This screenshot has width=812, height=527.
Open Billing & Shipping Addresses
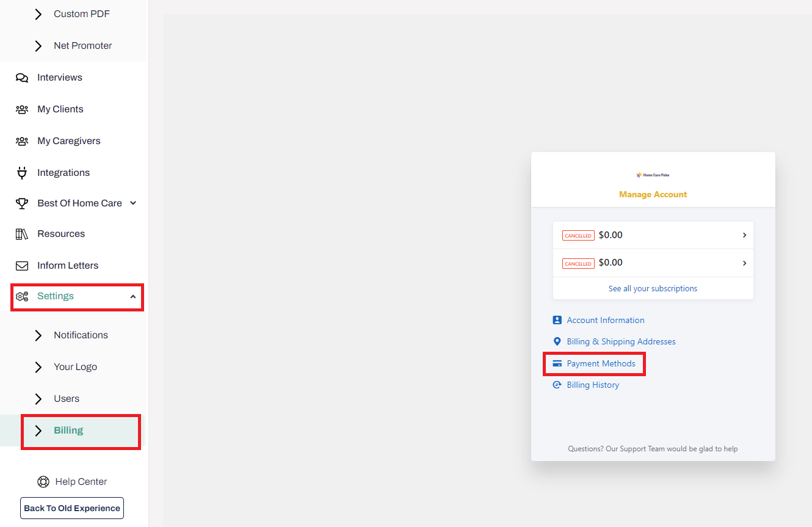tap(621, 341)
